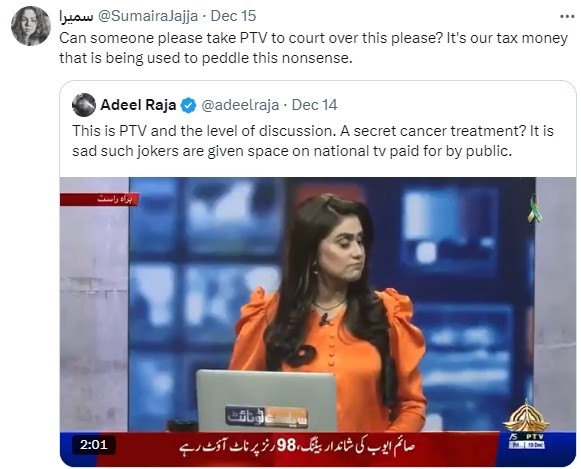Click the @adeelraja handle

(240, 105)
